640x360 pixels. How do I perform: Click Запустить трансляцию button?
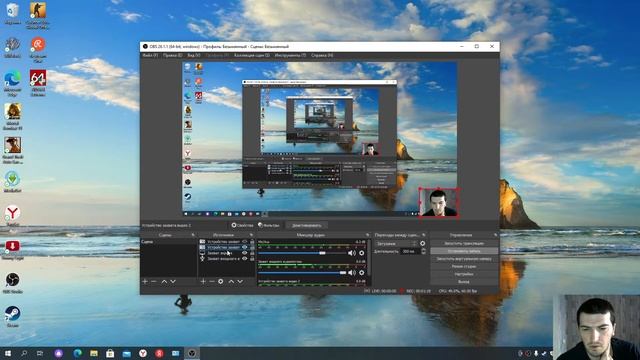[x=464, y=243]
